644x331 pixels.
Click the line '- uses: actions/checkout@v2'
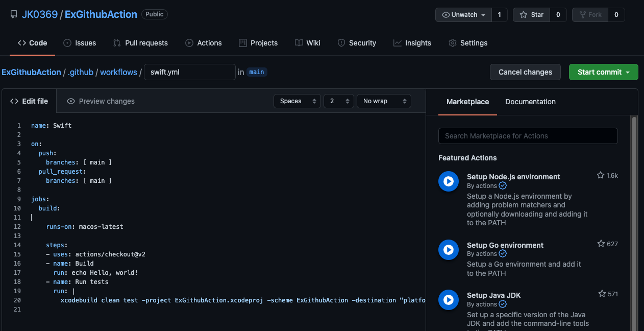[x=96, y=254]
